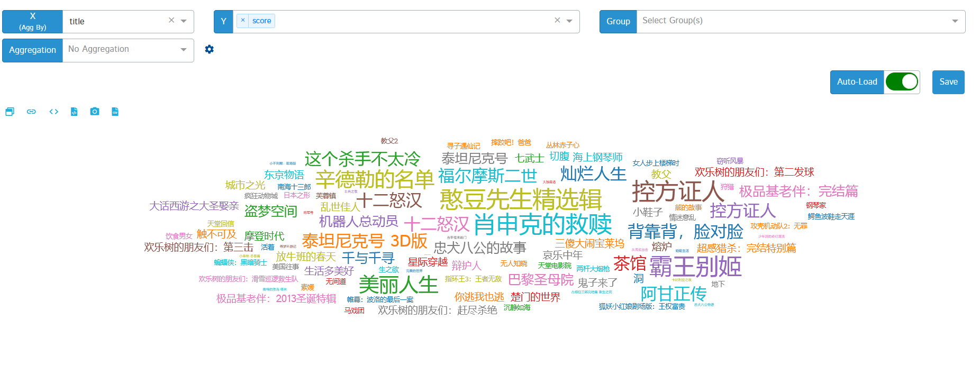Viewport: 980px width, 374px height.
Task: Click word '盗梦空间' in cloud
Action: pyautogui.click(x=271, y=211)
